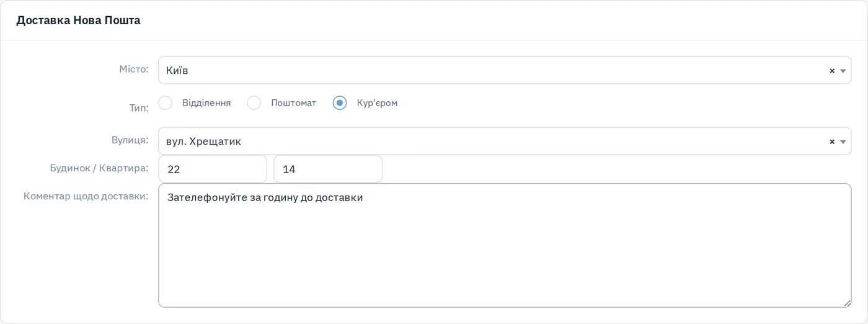868x324 pixels.
Task: Click the Будинок / Квартира label
Action: (x=99, y=168)
